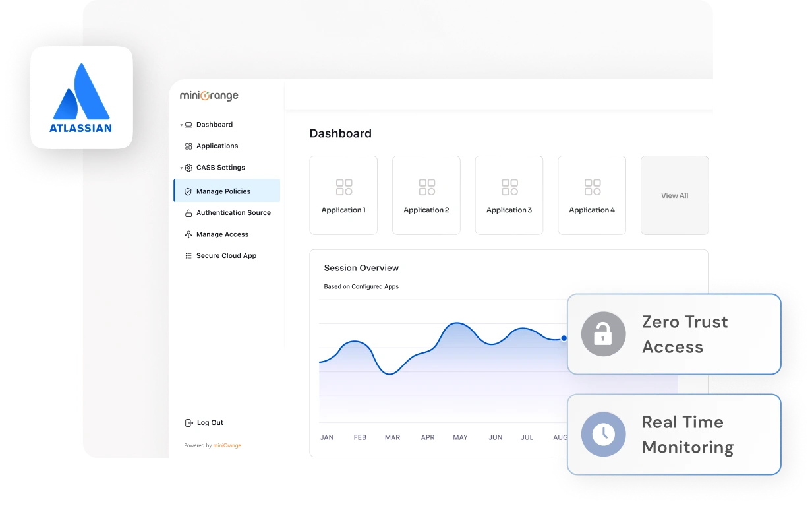Click the Authentication Source lock icon
The width and height of the screenshot is (812, 506).
tap(188, 212)
